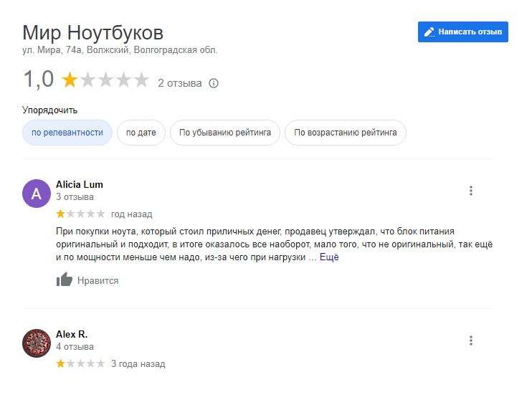This screenshot has height=400, width=532.
Task: Click the star rating in Alicia Lum's review
Action: pos(80,214)
